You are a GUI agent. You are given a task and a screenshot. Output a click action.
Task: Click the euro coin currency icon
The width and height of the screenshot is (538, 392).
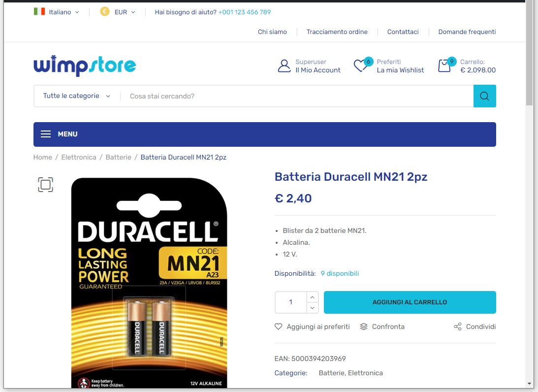pos(105,12)
